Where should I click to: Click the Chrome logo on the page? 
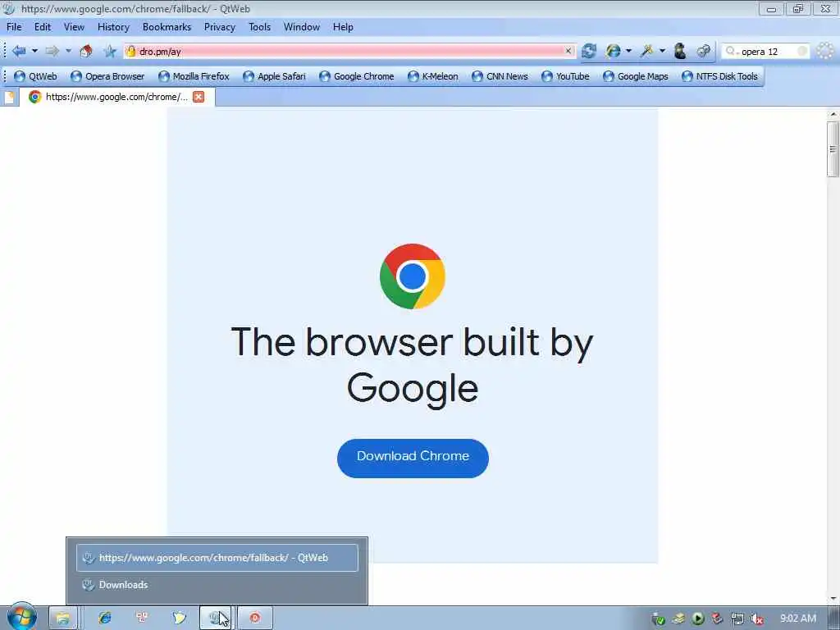point(413,276)
